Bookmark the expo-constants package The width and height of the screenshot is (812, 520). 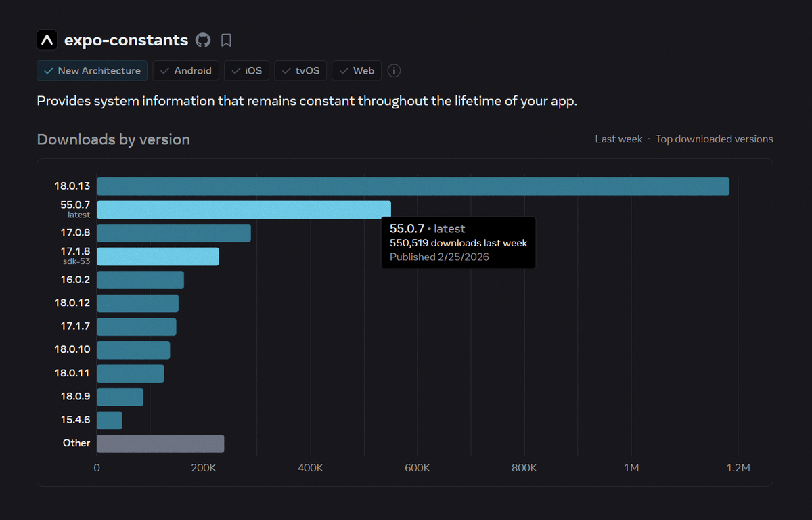point(226,40)
